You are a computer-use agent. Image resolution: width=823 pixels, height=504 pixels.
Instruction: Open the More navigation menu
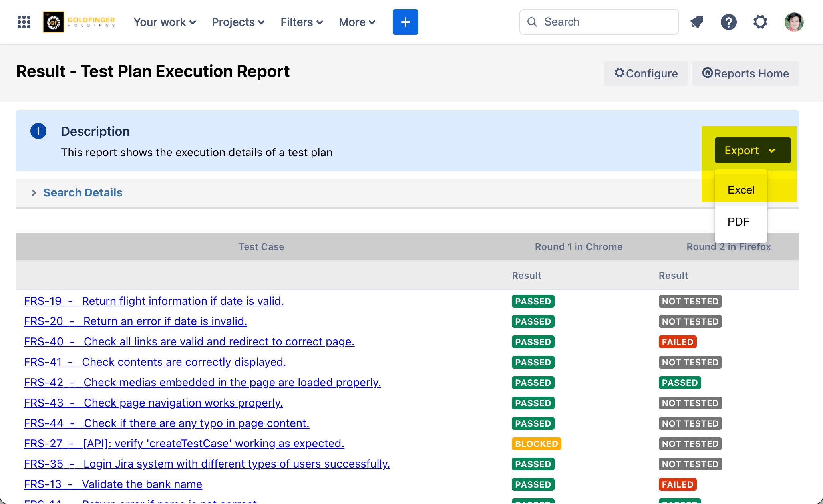356,22
